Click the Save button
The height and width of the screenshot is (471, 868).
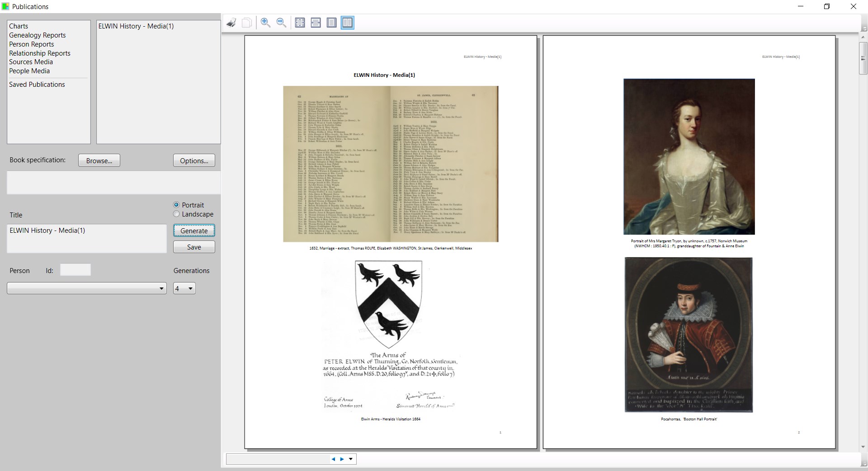(194, 247)
